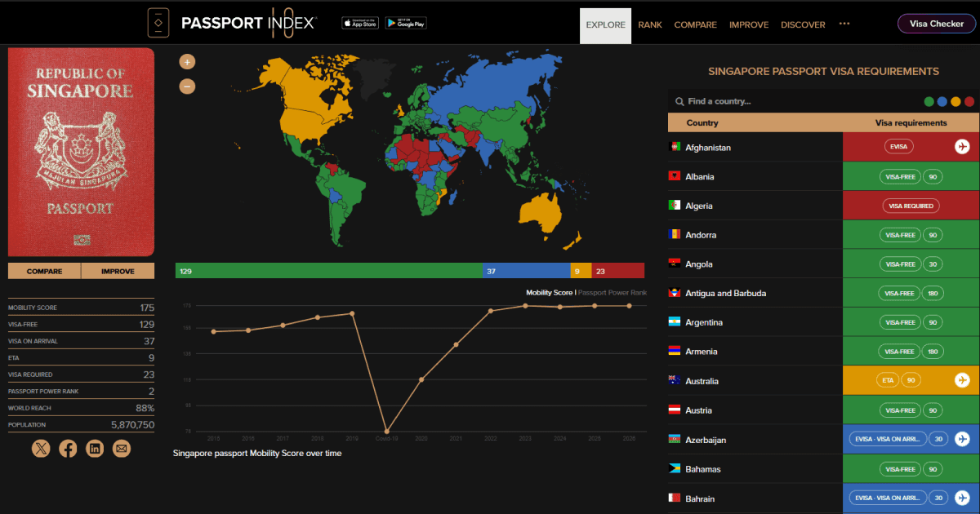
Task: Filter countries by blue visa-on-arrival dot
Action: [x=942, y=102]
